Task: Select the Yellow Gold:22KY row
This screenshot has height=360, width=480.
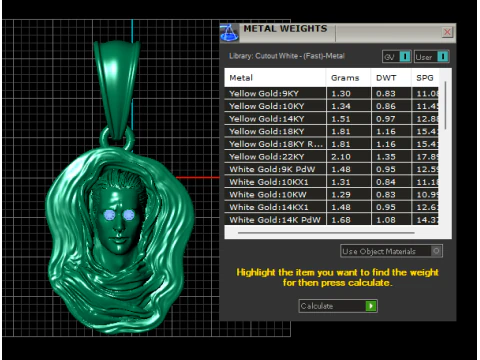Action: click(332, 157)
